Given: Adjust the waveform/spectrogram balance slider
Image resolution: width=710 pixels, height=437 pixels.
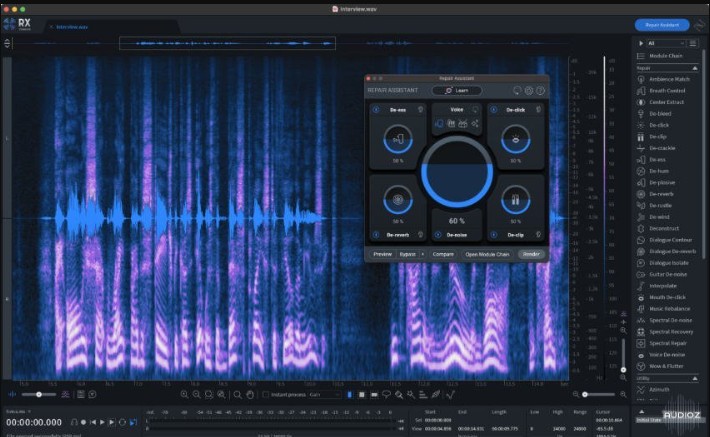Looking at the screenshot, I should point(40,395).
